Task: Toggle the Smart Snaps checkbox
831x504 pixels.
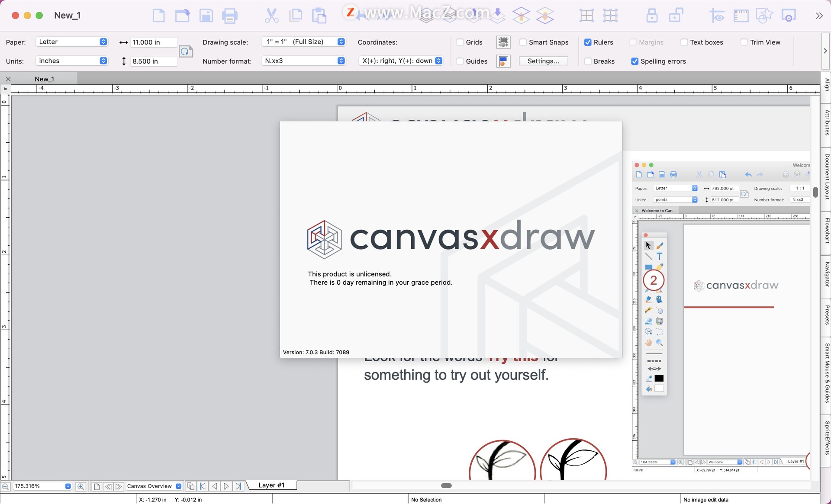Action: [x=523, y=42]
